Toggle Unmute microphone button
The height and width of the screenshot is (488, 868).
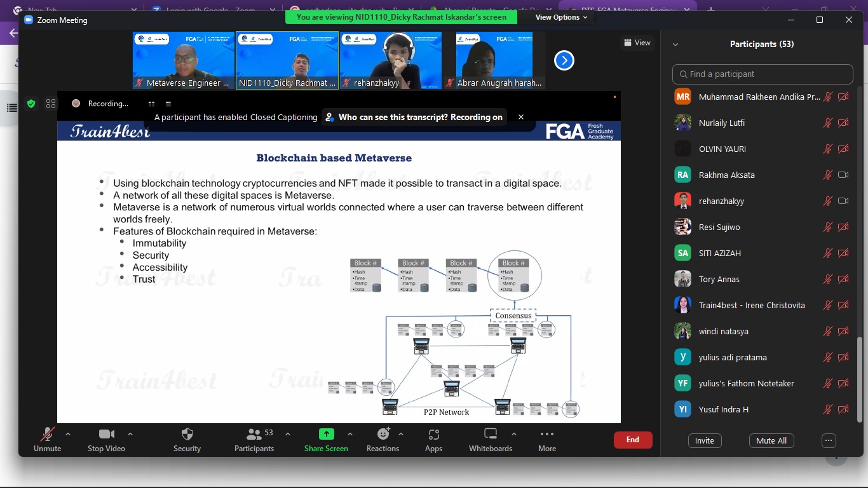pos(48,435)
